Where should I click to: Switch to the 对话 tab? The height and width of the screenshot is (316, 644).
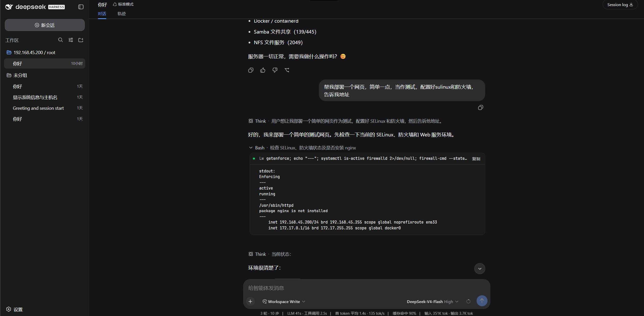[x=102, y=14]
